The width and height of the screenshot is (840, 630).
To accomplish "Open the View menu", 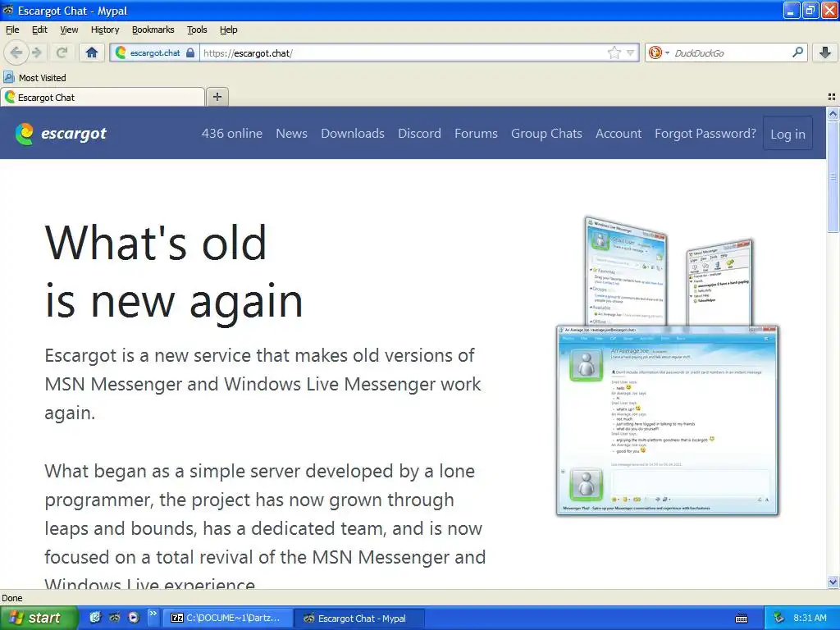I will click(69, 30).
